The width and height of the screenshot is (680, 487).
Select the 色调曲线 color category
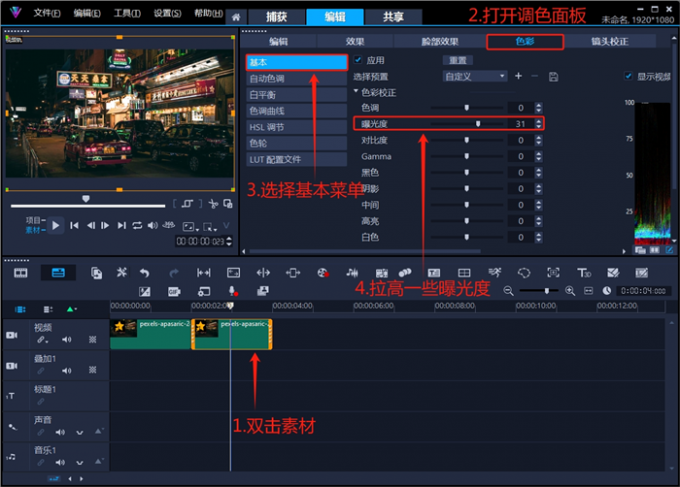click(x=297, y=111)
